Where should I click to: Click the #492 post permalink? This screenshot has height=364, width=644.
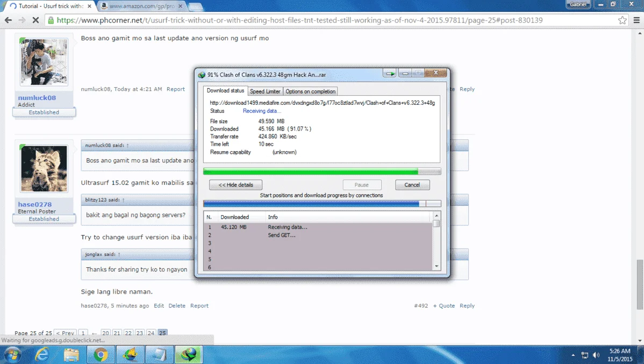click(420, 305)
